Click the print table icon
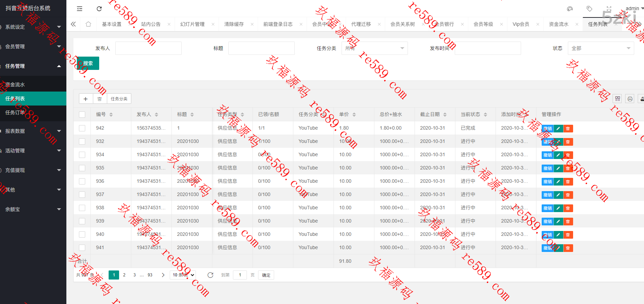 tap(630, 99)
